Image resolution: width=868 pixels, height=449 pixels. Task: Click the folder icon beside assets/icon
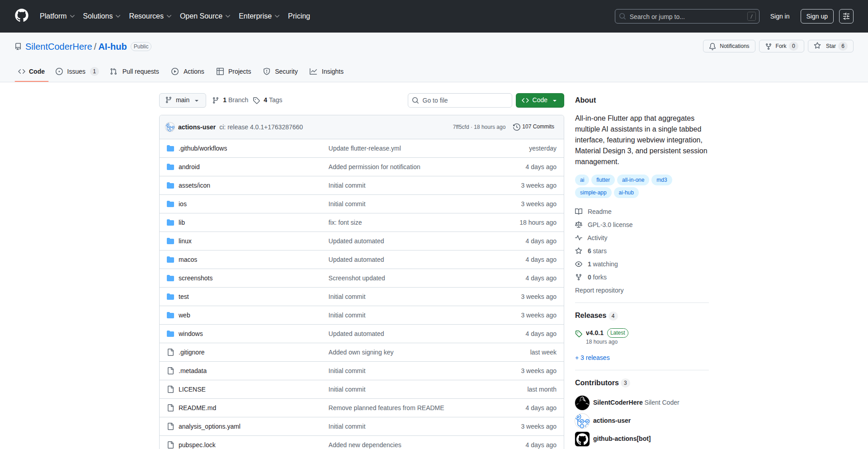[x=170, y=185]
